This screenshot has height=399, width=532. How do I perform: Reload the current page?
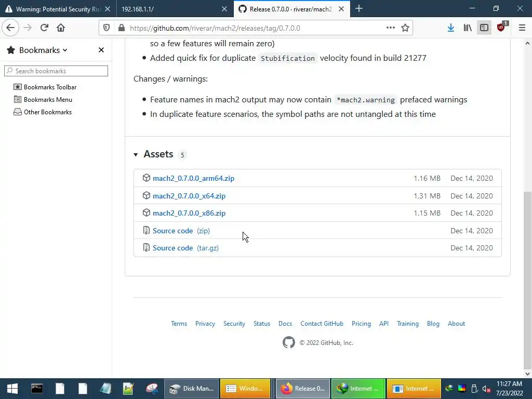click(44, 28)
